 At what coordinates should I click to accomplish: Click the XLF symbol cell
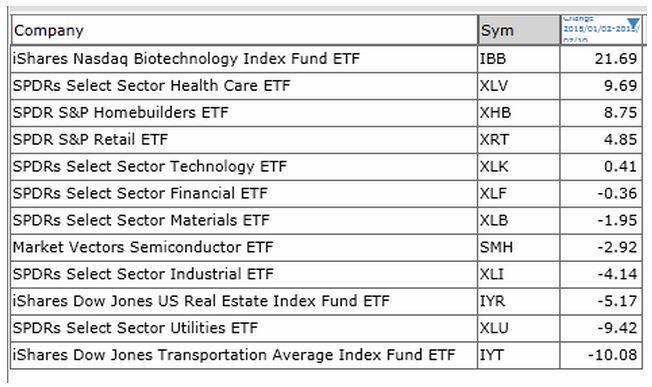click(519, 193)
